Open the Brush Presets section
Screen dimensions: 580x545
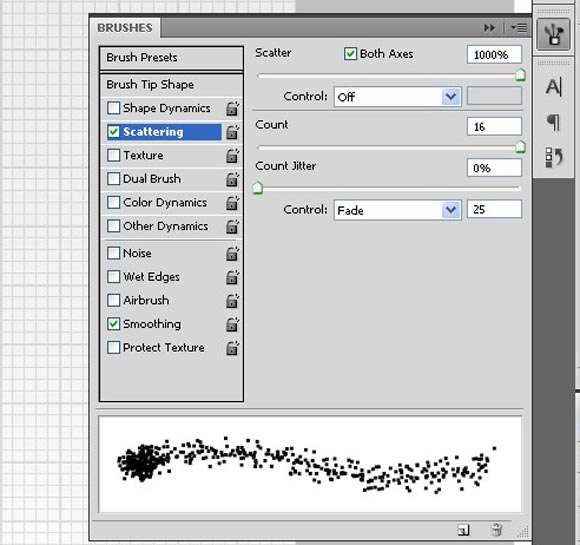pos(171,58)
